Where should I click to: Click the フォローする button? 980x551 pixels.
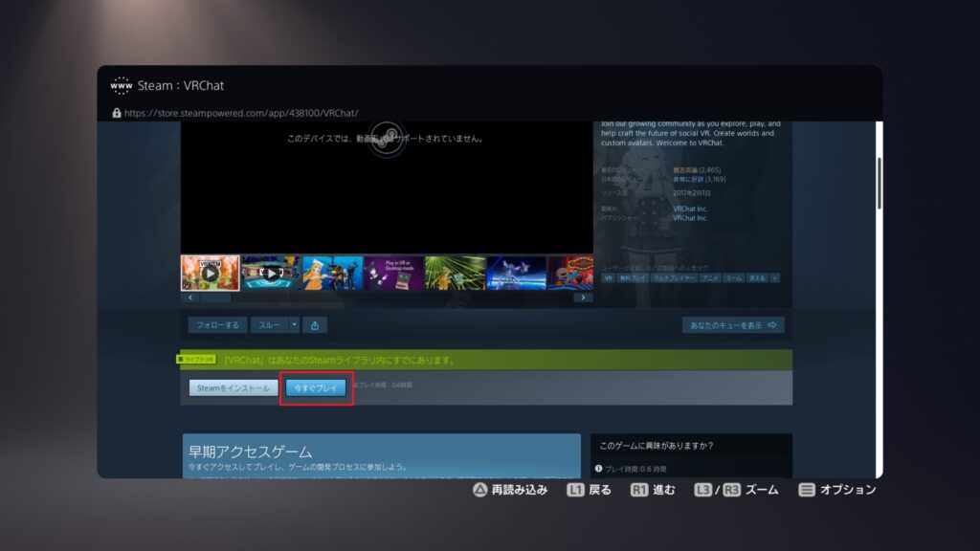pyautogui.click(x=217, y=325)
